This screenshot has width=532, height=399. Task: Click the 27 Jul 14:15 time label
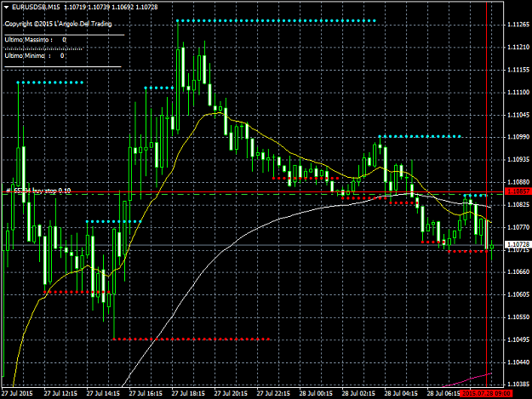pos(103,394)
